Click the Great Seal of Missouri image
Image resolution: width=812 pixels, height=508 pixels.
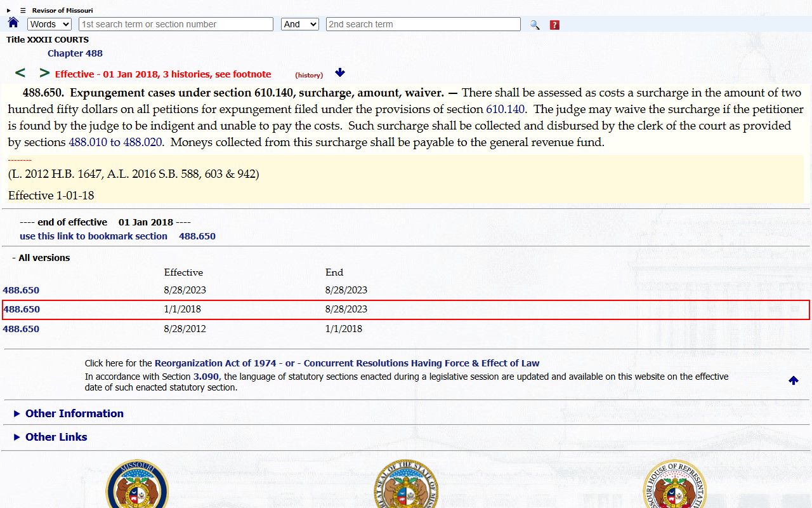pos(406,484)
